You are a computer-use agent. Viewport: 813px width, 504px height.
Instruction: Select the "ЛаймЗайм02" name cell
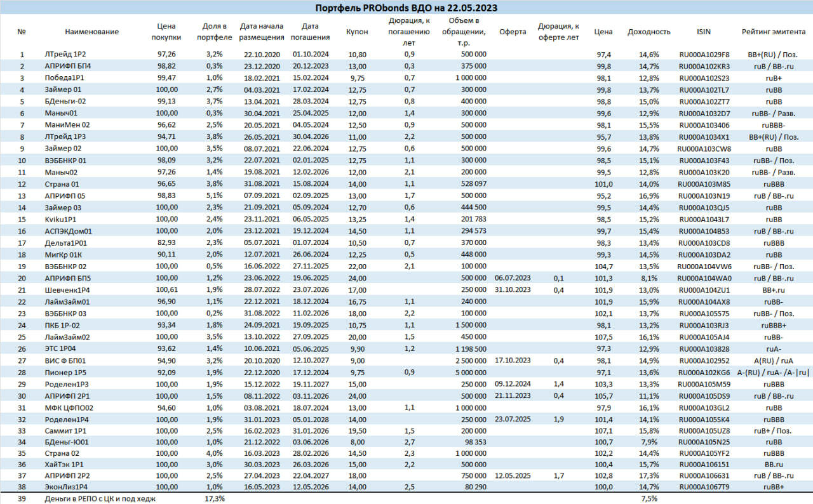click(67, 337)
